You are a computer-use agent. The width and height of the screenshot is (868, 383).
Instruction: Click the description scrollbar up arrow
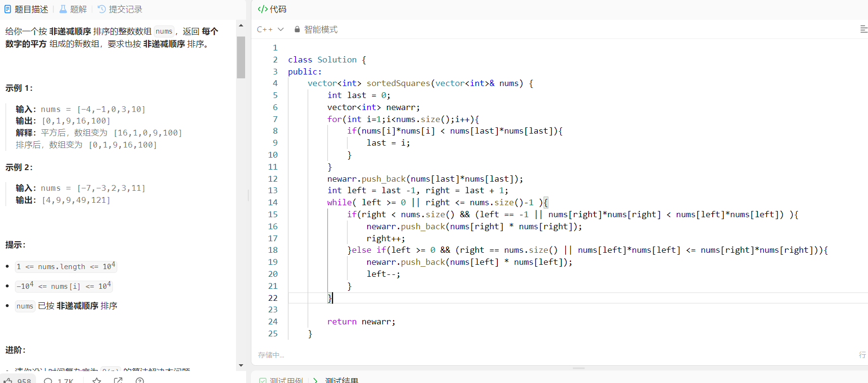pyautogui.click(x=241, y=25)
